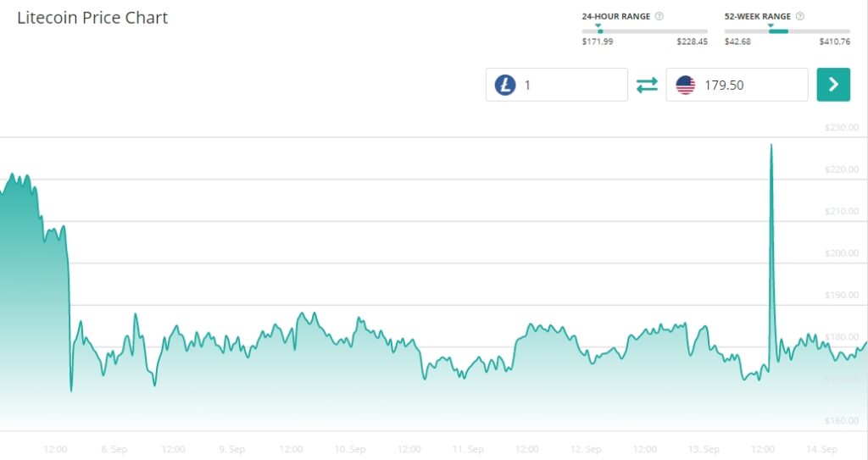Click the $171.99 24-hour low value
This screenshot has width=868, height=460.
tap(597, 42)
